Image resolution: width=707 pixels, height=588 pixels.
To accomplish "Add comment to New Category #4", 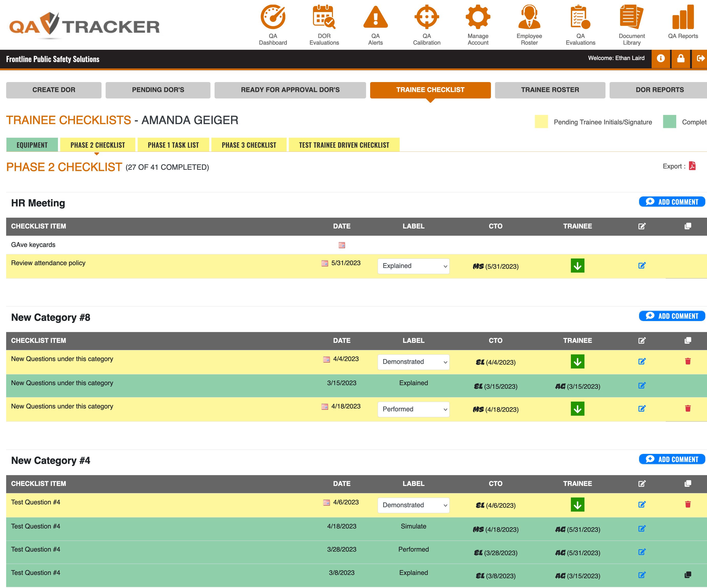I will pos(672,459).
